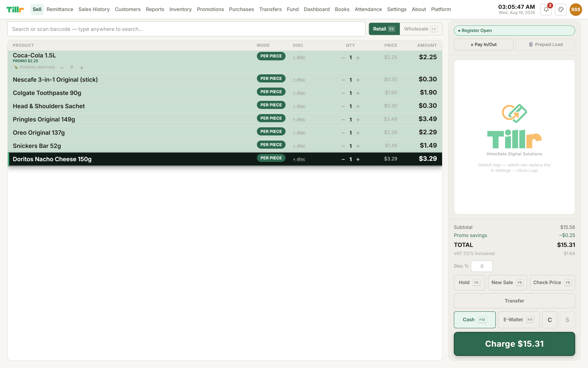The width and height of the screenshot is (588, 368).
Task: Navigate to Reports
Action: point(155,9)
